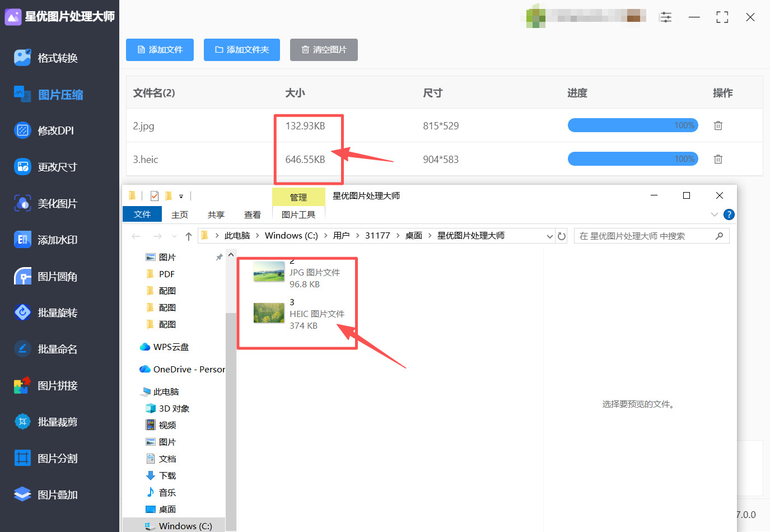Delete the 2.jpg entry via trash icon
770x532 pixels.
pos(718,125)
